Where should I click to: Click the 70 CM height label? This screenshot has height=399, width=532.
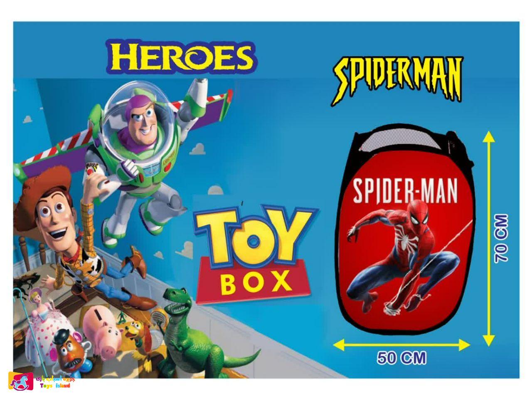[x=502, y=238]
